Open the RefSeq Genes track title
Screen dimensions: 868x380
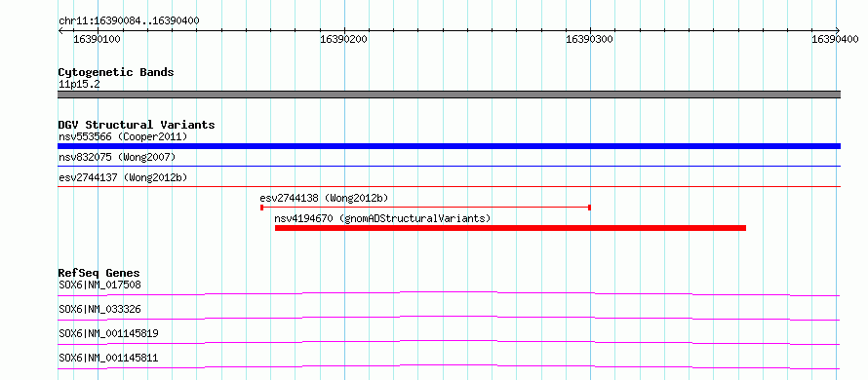click(x=99, y=273)
